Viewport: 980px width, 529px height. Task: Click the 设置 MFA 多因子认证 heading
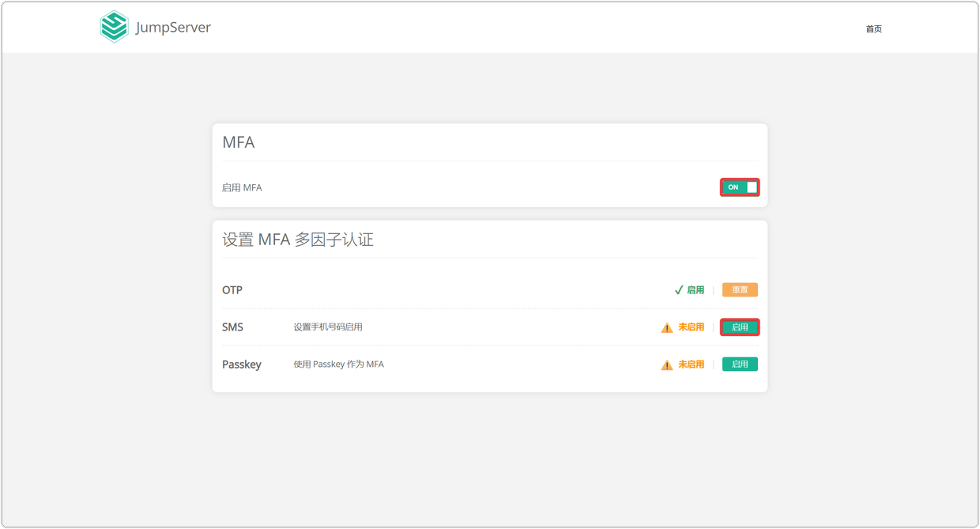click(298, 240)
